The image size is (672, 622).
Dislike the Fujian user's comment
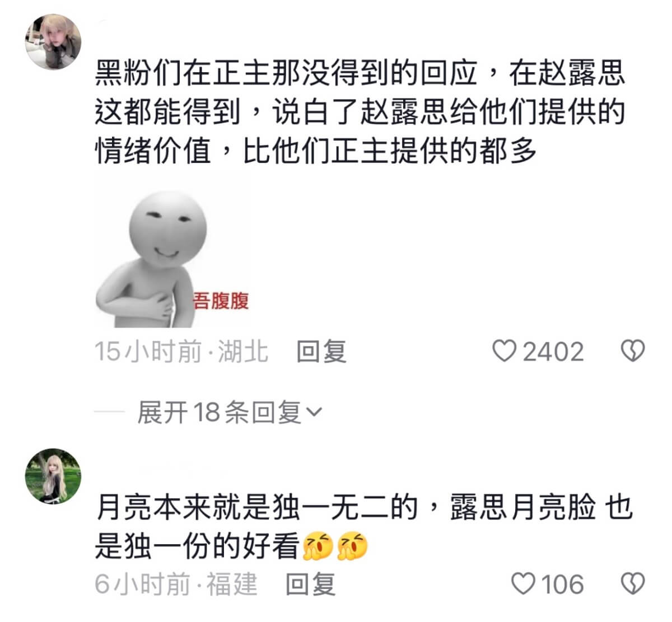(633, 584)
